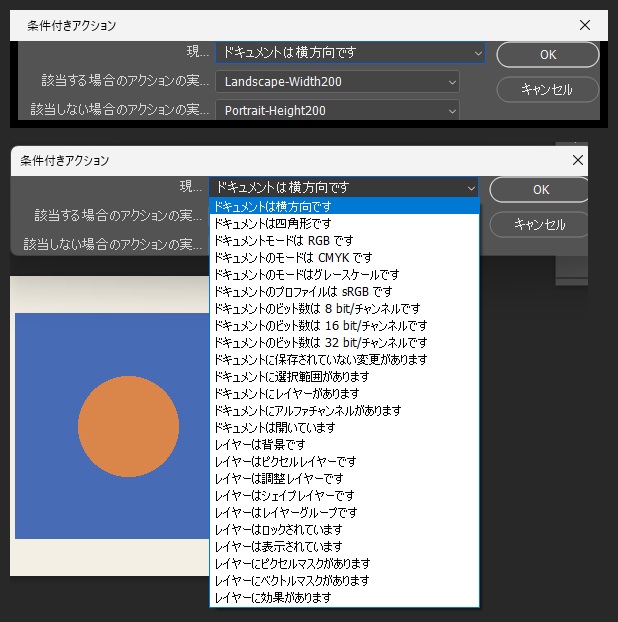This screenshot has width=618, height=622.
Task: Choose ドキュメントのモードは CMYK です option
Action: pyautogui.click(x=344, y=258)
